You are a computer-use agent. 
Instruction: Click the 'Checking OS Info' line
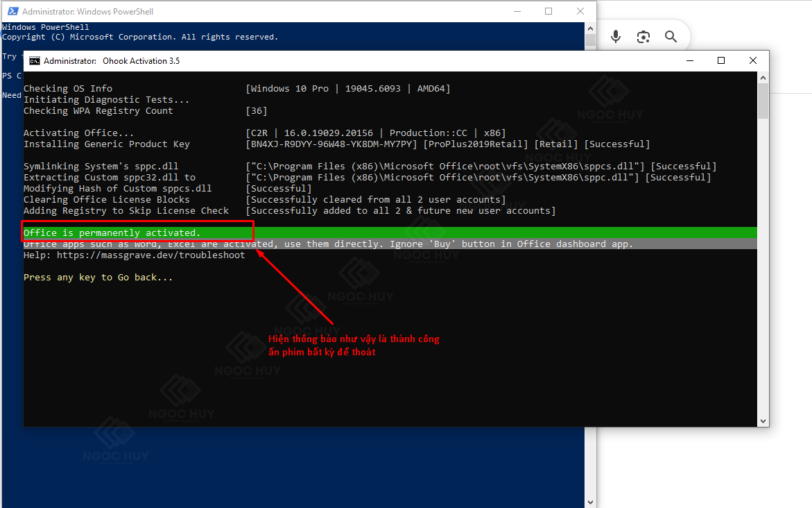tap(68, 89)
